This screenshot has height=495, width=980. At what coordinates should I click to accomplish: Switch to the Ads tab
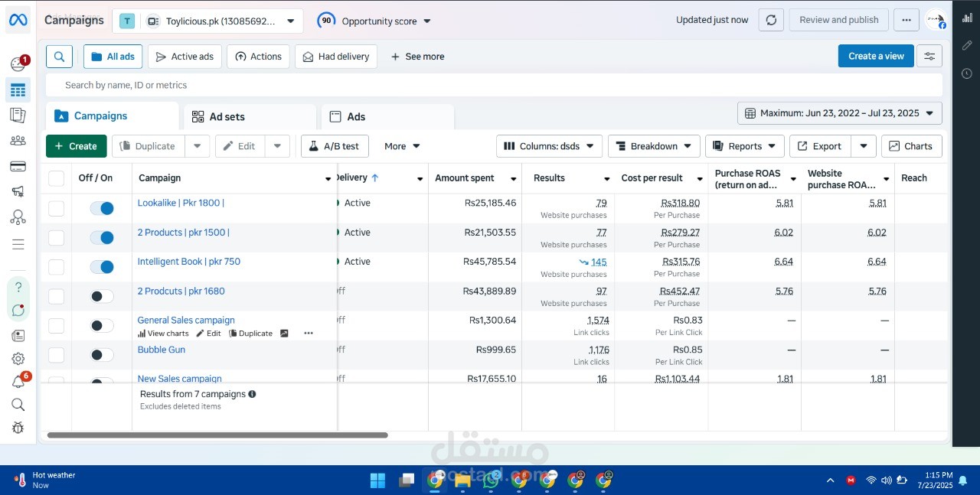click(387, 116)
